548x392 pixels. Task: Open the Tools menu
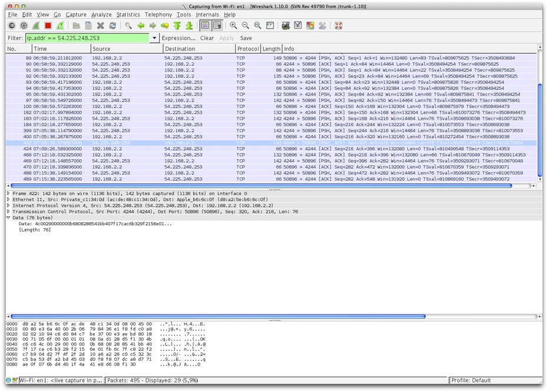(184, 14)
